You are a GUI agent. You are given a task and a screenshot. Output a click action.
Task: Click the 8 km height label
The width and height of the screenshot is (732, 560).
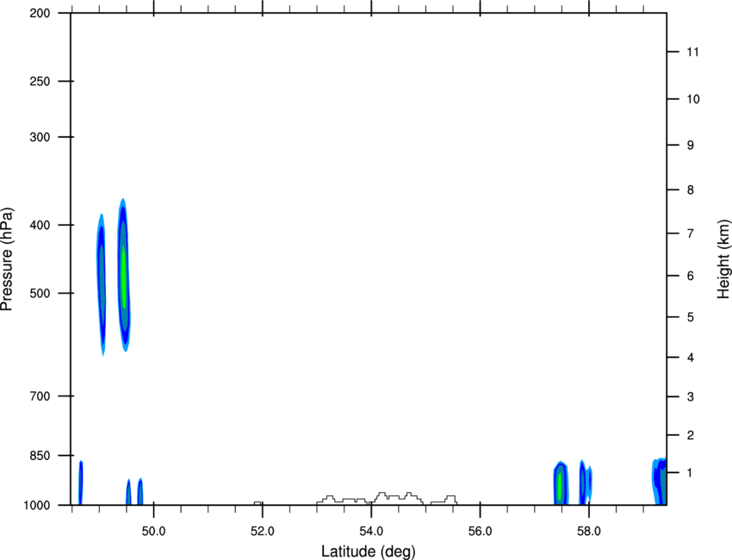point(691,190)
